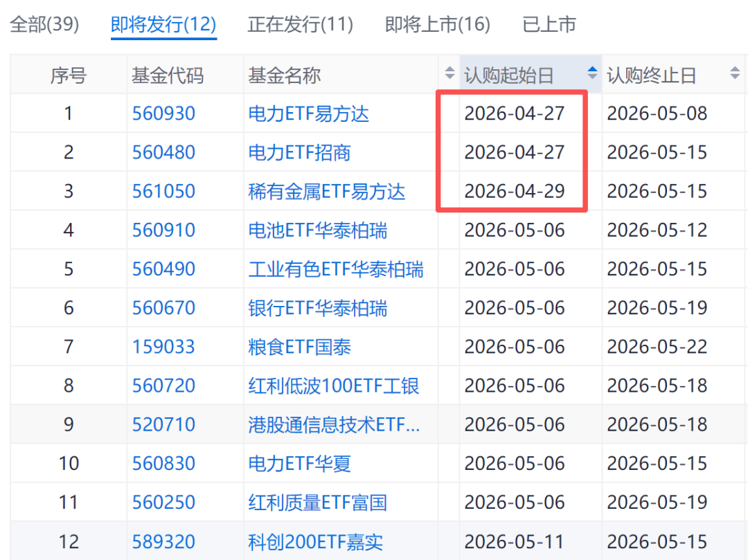Switch to 即将上市(16) tab
Viewport: 748px width, 560px height.
[x=438, y=24]
